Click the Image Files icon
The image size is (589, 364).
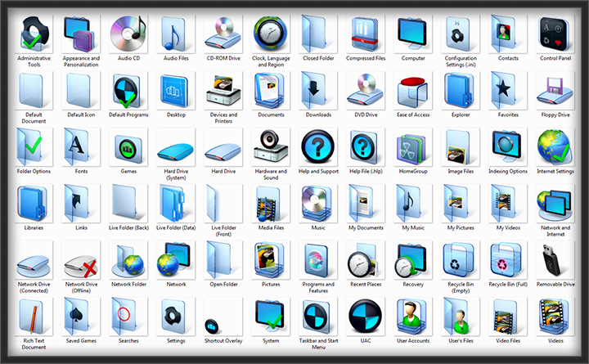(460, 147)
